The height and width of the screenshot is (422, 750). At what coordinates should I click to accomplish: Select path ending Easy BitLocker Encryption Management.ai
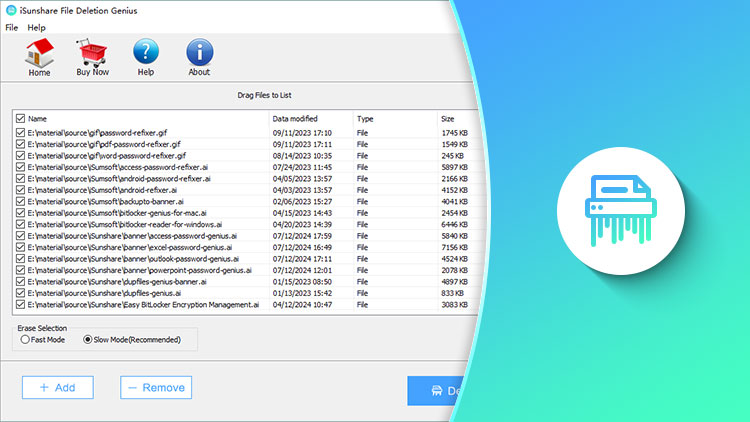tap(143, 305)
